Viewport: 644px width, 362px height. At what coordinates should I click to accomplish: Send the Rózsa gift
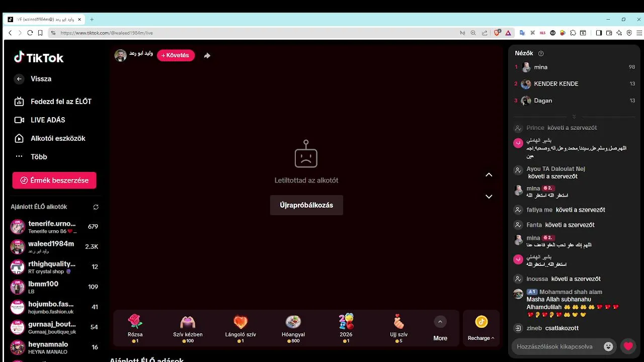[x=135, y=328]
